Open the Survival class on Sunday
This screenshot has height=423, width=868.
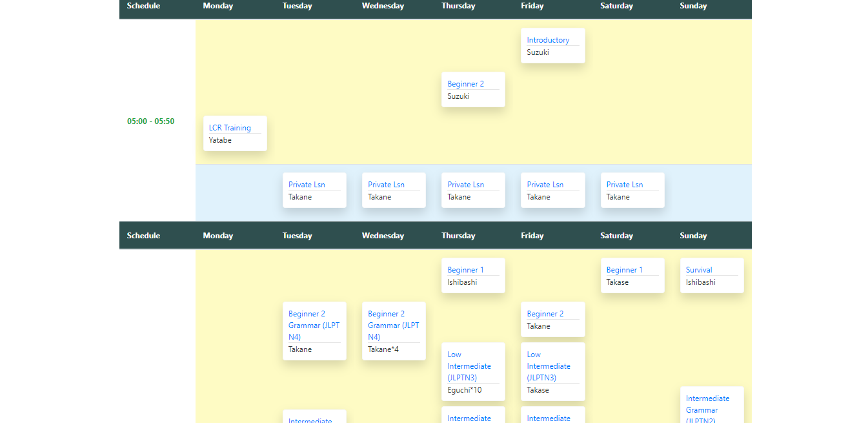(699, 270)
